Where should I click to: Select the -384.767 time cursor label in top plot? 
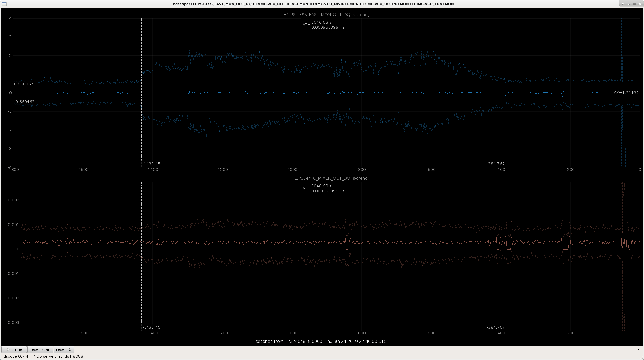496,164
